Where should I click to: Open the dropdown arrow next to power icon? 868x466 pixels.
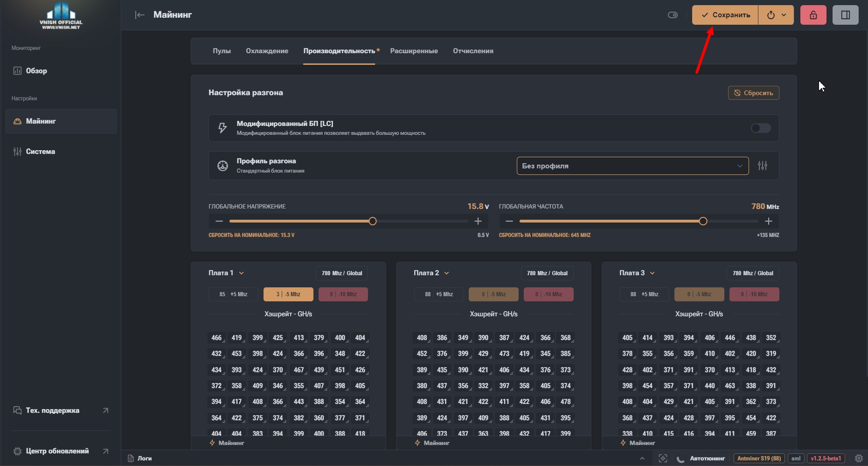tap(784, 15)
